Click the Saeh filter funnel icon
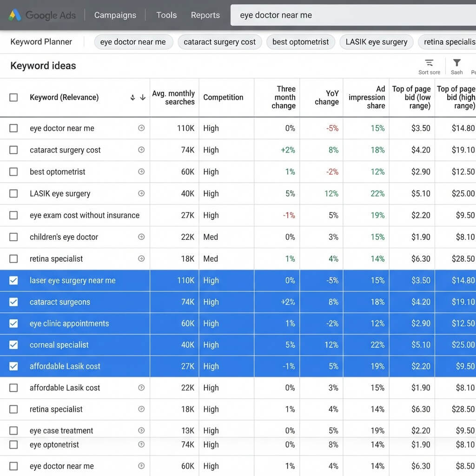 [x=456, y=63]
